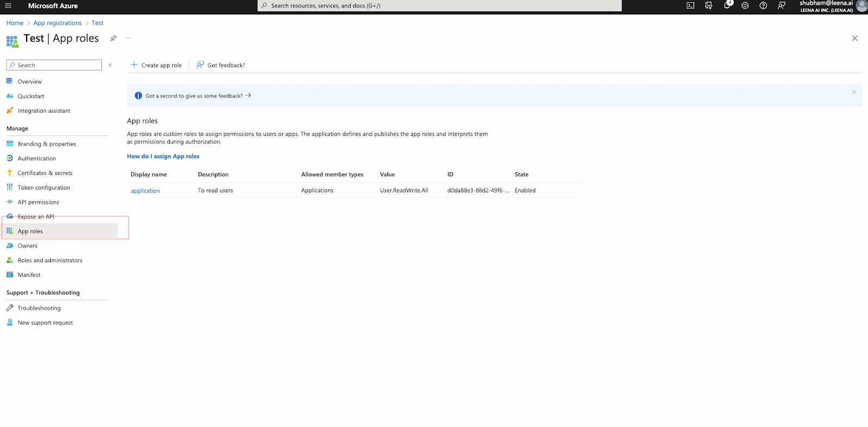The height and width of the screenshot is (427, 868).
Task: Click ID column header
Action: pos(450,174)
